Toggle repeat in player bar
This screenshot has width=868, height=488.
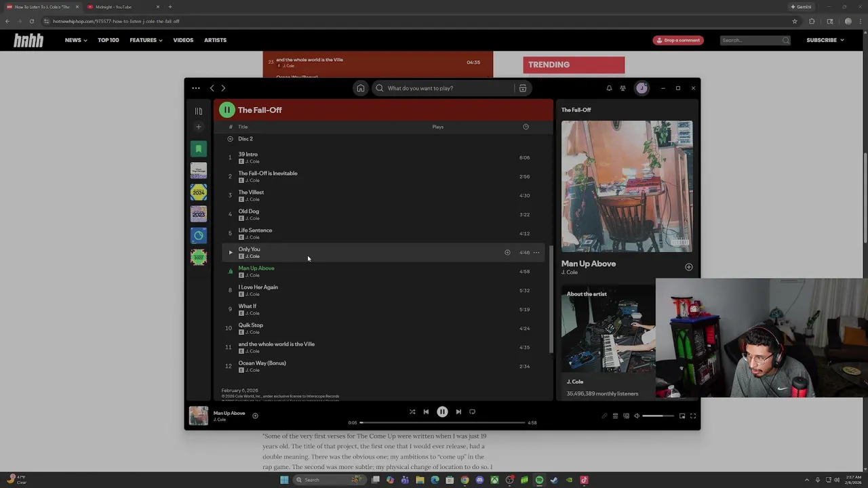472,411
